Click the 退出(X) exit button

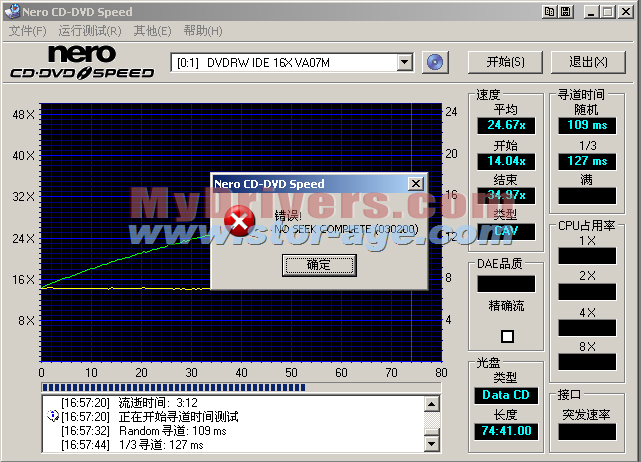pyautogui.click(x=588, y=62)
